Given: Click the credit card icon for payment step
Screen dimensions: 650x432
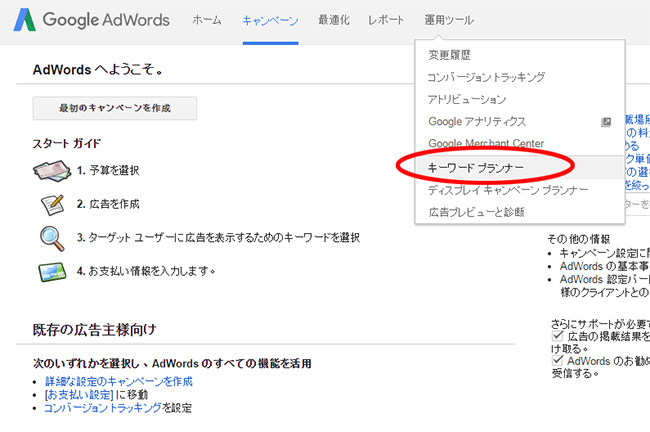Looking at the screenshot, I should (52, 272).
